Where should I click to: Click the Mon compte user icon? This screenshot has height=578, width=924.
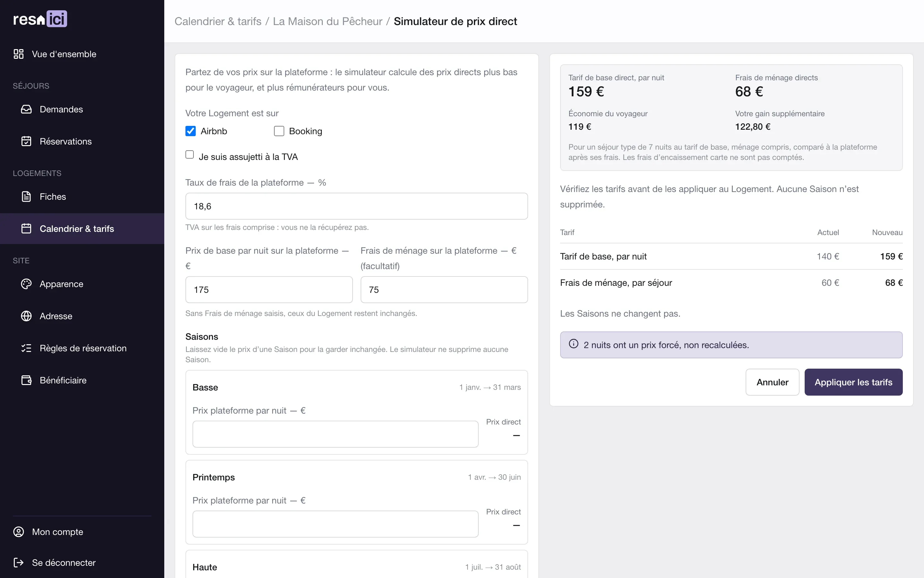[18, 532]
